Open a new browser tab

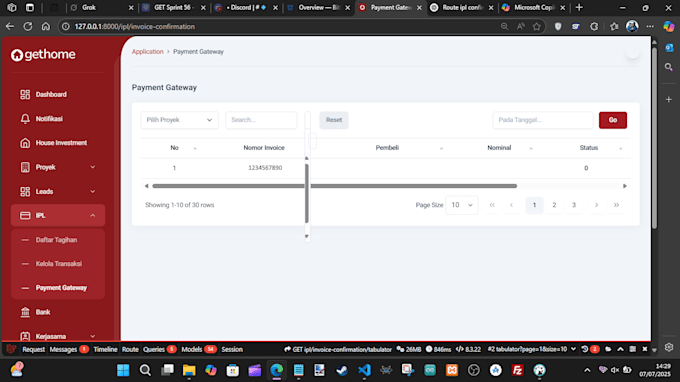[x=579, y=8]
